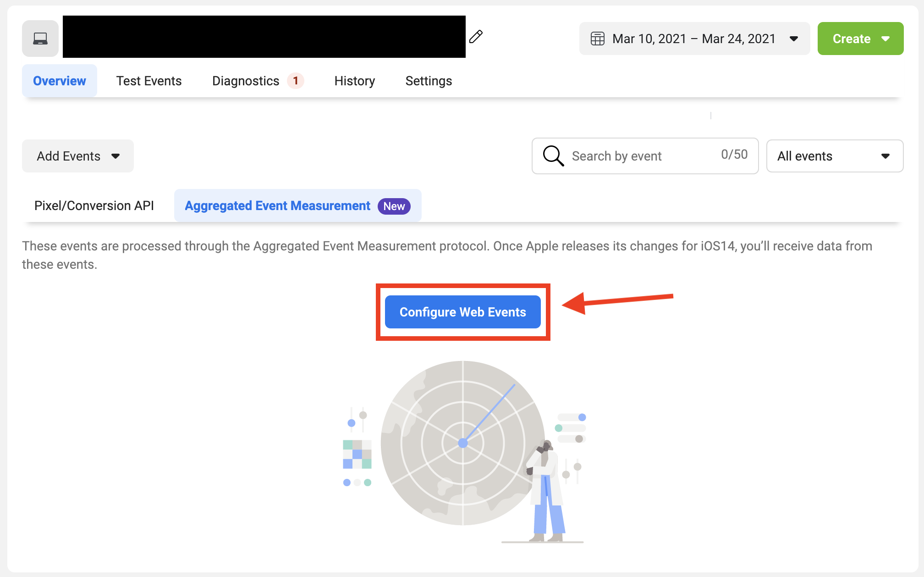Click the Diagnostics badge showing 1
The height and width of the screenshot is (577, 924).
[296, 81]
